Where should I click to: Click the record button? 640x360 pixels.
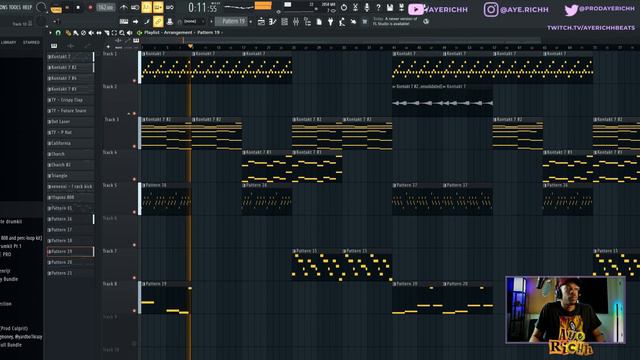click(90, 7)
